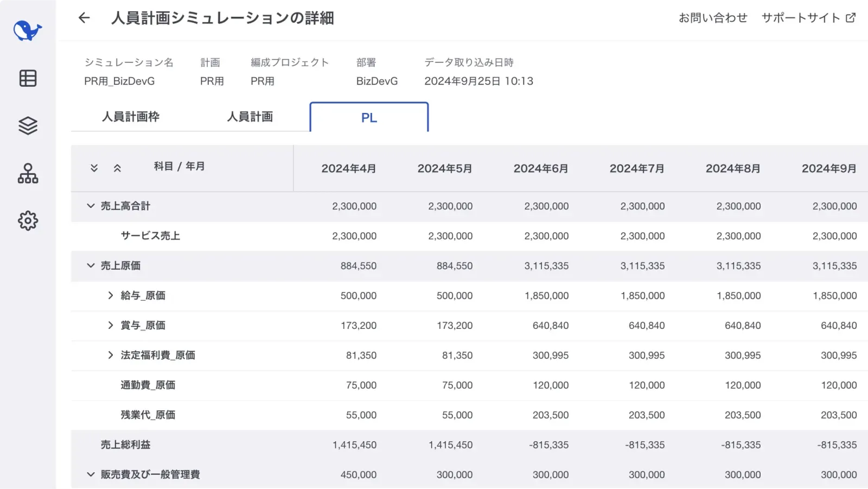Click the -815,335 cell under 2024年7月
The width and height of the screenshot is (868, 489).
(x=645, y=445)
